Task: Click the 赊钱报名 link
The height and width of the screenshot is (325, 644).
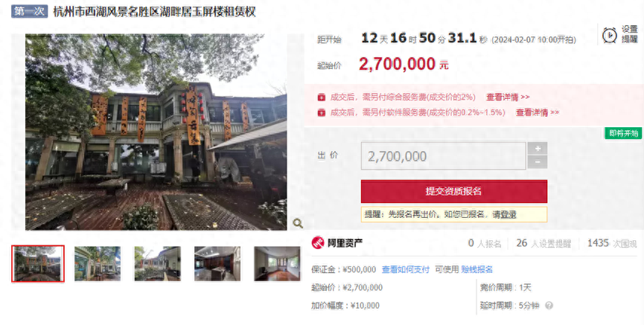Action: 476,270
